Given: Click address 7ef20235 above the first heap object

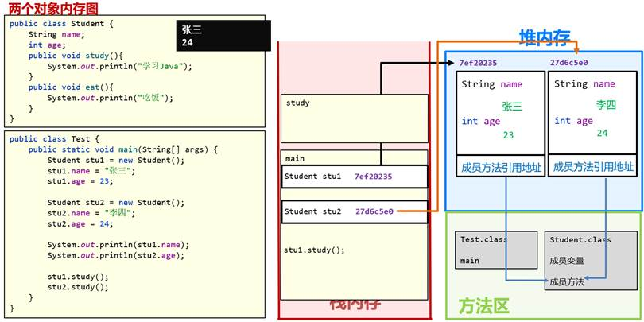Looking at the screenshot, I should coord(478,63).
